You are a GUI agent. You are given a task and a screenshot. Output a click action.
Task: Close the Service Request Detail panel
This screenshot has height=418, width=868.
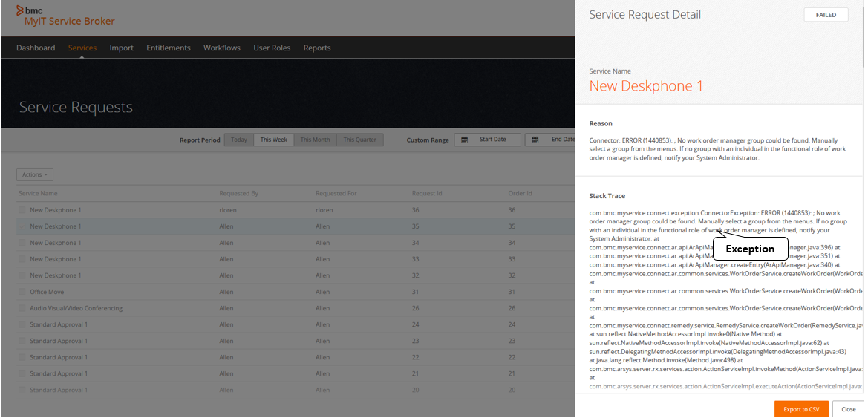click(848, 409)
